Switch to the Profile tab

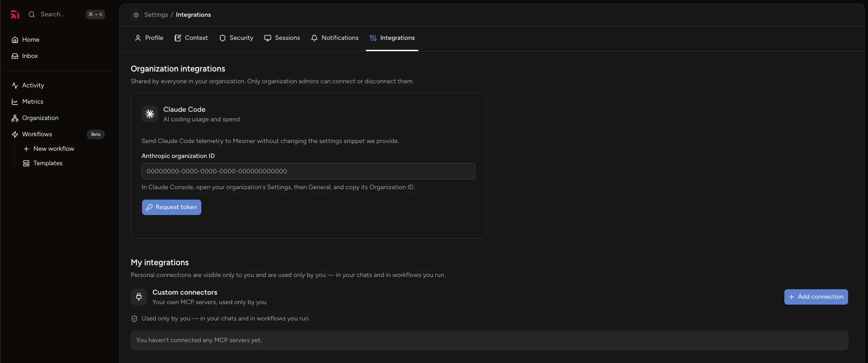149,38
